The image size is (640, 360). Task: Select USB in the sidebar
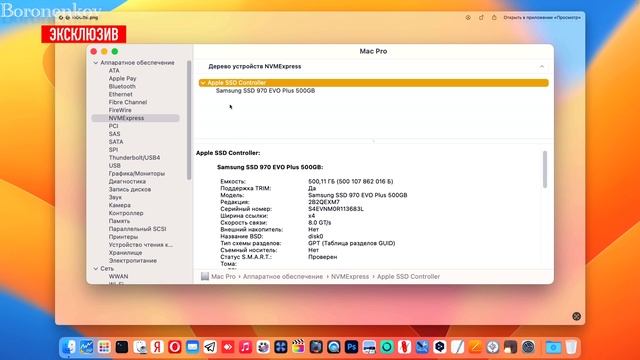(x=115, y=166)
